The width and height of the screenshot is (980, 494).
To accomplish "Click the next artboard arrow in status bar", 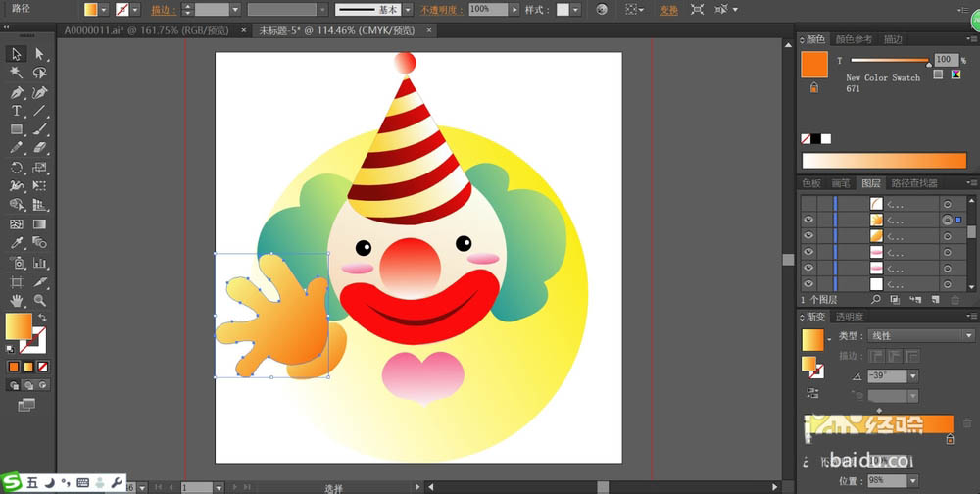I will coord(235,487).
